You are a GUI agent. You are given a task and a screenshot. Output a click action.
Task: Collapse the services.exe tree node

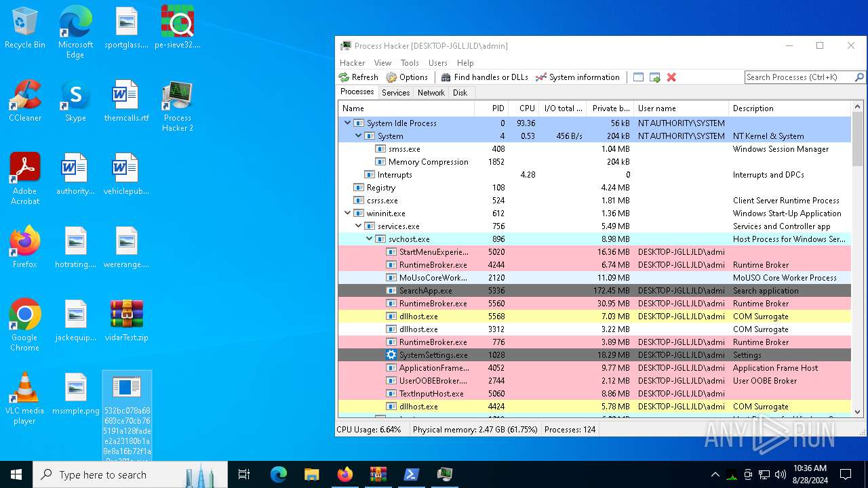tap(358, 226)
